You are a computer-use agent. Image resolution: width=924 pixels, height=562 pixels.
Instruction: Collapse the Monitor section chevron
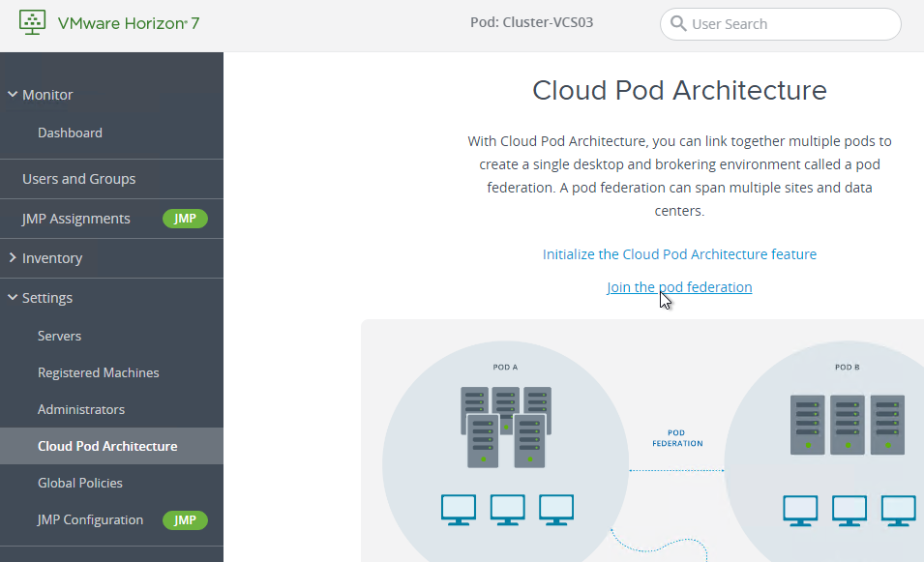pos(13,94)
